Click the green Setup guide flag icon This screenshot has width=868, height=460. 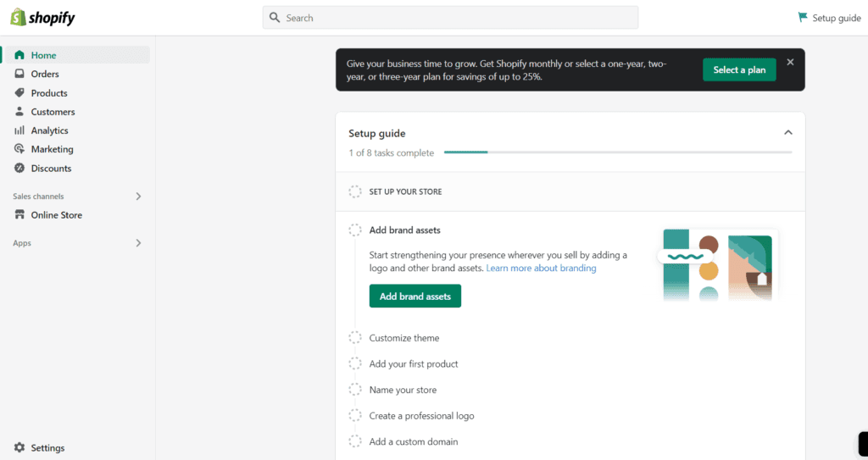click(x=803, y=17)
